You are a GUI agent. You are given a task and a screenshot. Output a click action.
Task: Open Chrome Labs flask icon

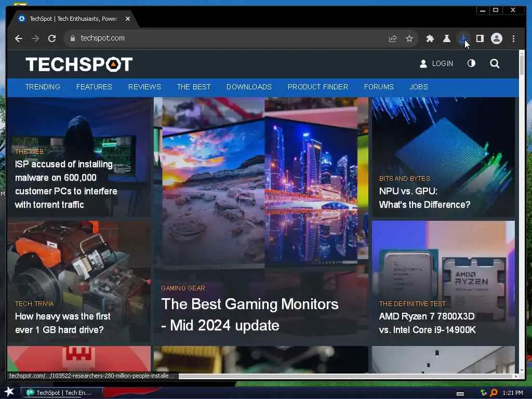click(446, 38)
